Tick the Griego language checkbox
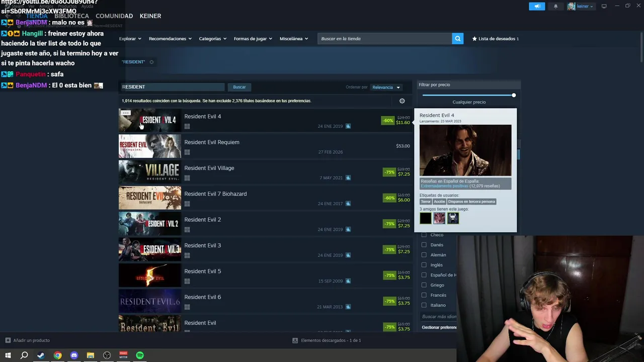The width and height of the screenshot is (644, 362). (424, 285)
